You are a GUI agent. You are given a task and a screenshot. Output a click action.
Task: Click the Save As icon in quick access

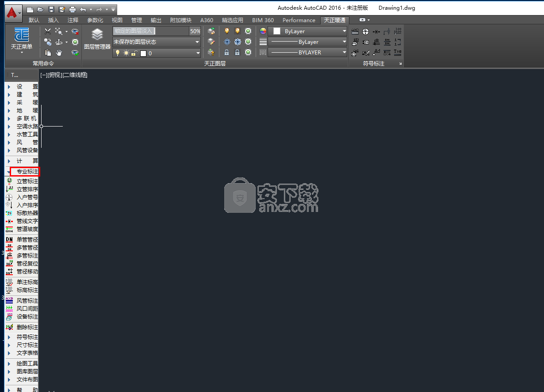pyautogui.click(x=62, y=9)
